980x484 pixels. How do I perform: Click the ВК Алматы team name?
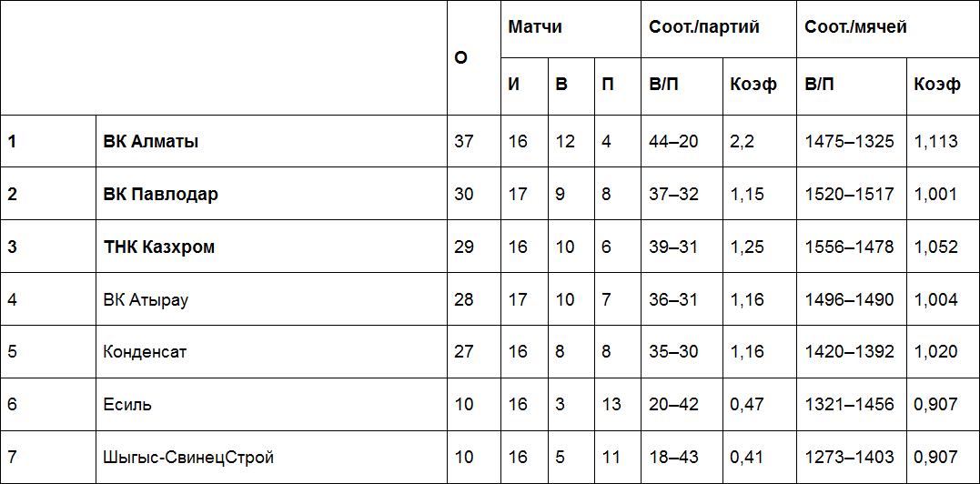click(x=151, y=142)
